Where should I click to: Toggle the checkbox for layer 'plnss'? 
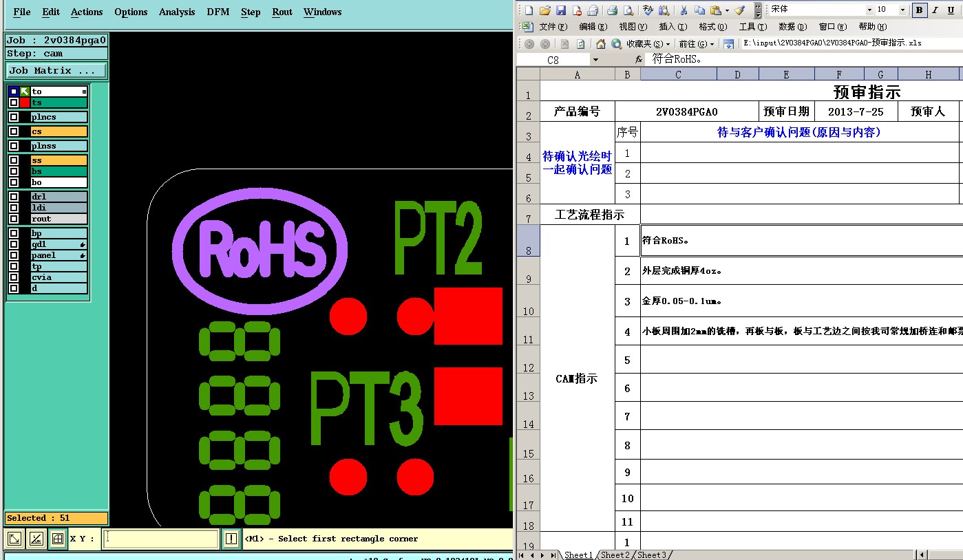pyautogui.click(x=14, y=146)
